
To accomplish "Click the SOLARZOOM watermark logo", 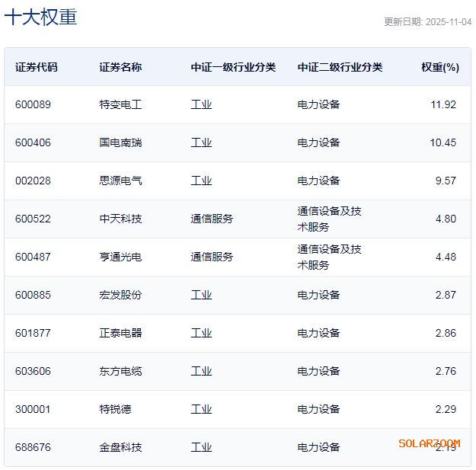I will point(430,443).
